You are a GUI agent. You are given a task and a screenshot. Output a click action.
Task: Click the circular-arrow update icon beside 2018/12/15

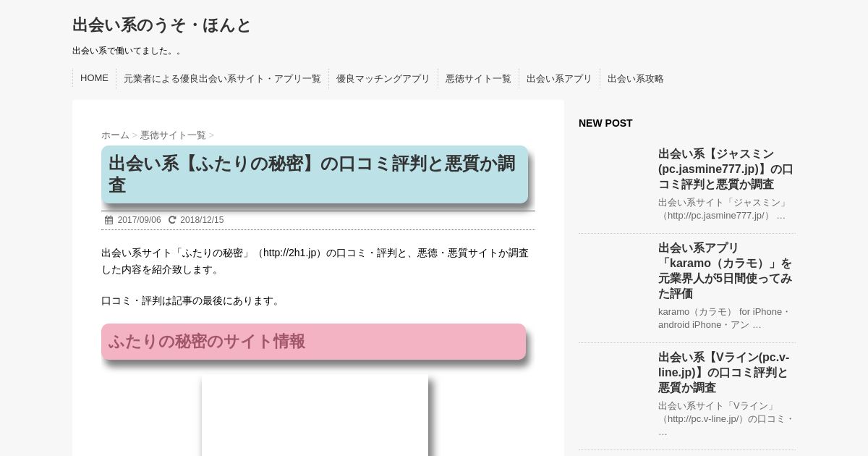tap(172, 220)
